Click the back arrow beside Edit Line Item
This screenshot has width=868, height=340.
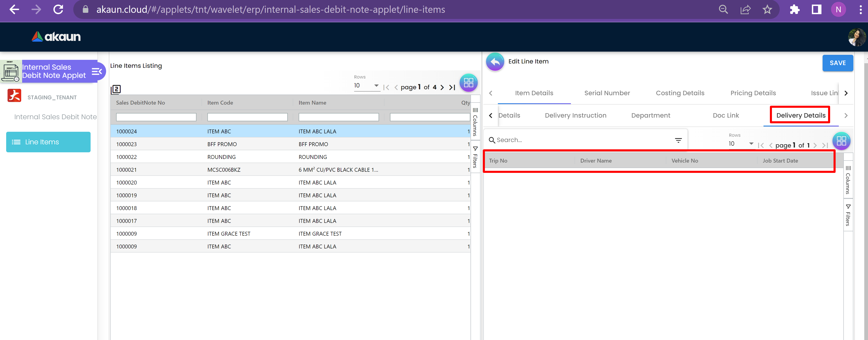click(x=495, y=62)
